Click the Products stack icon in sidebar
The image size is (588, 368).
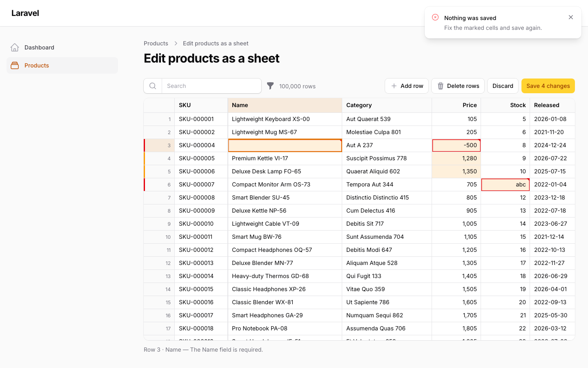tap(15, 65)
